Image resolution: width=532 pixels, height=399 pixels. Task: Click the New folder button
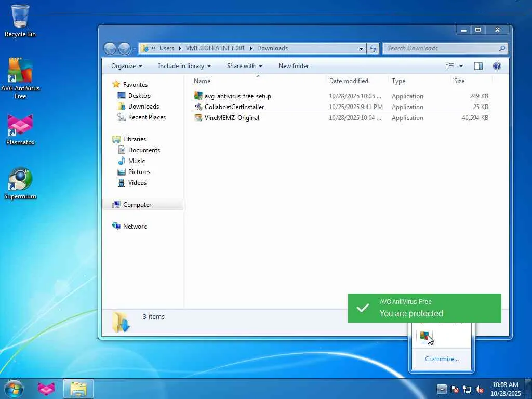tap(294, 66)
